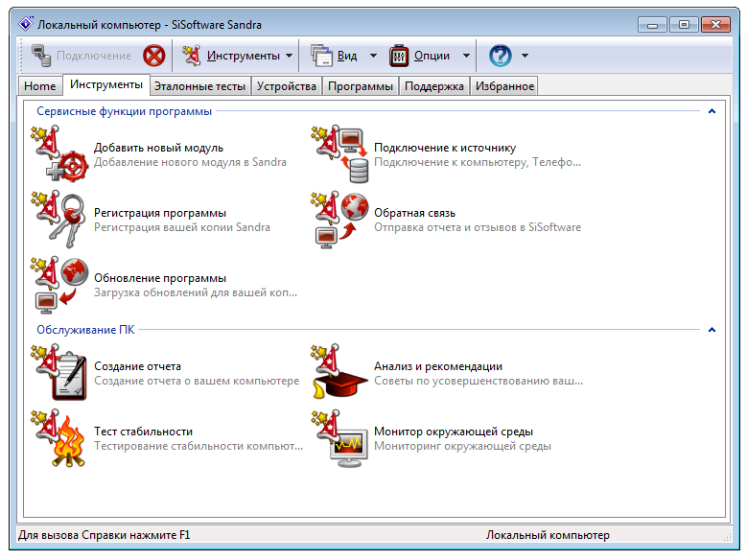This screenshot has width=747, height=560.
Task: Switch to the Избранное tab
Action: [x=504, y=86]
